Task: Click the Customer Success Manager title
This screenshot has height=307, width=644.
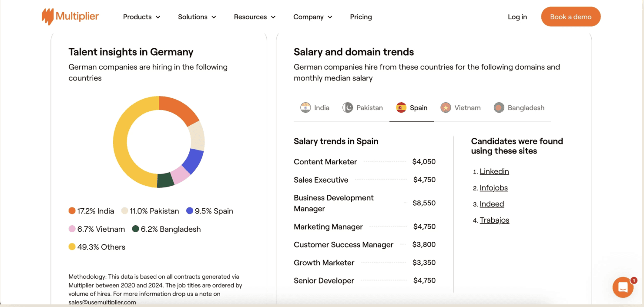Action: coord(344,245)
